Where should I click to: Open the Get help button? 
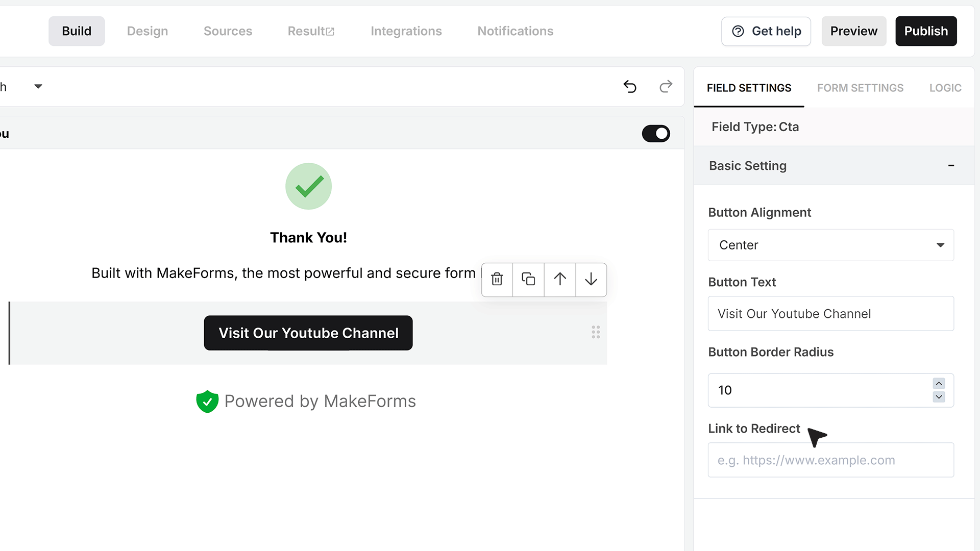766,31
